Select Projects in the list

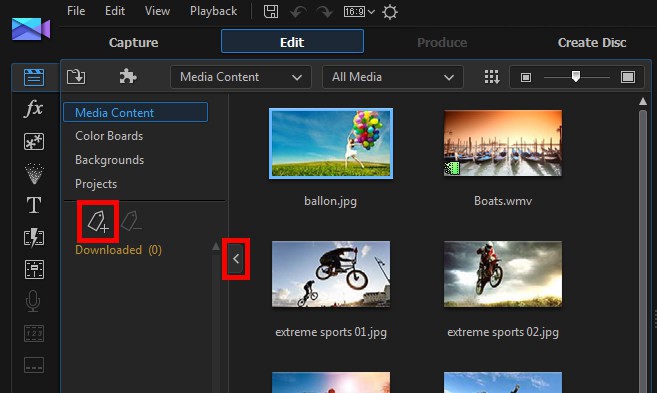pos(96,184)
